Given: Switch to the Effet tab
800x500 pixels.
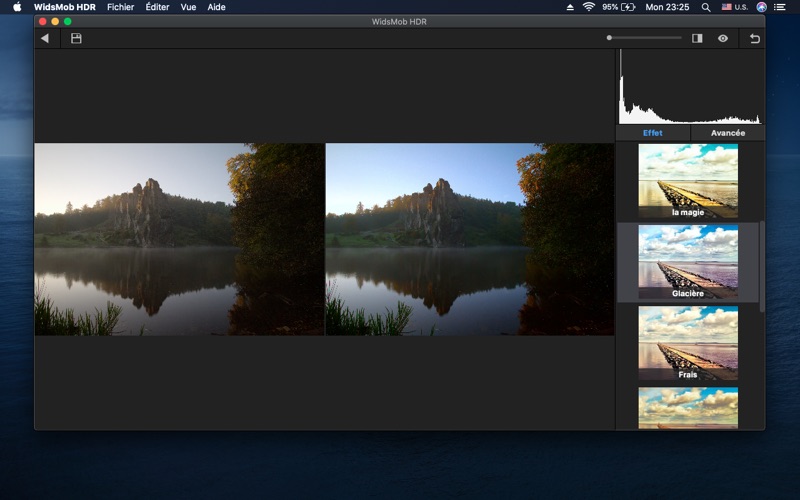Looking at the screenshot, I should (x=653, y=133).
